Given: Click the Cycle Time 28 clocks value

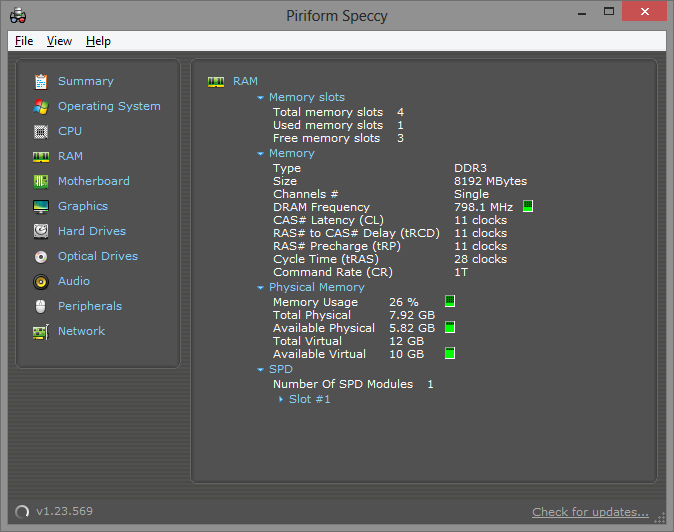Looking at the screenshot, I should 481,259.
